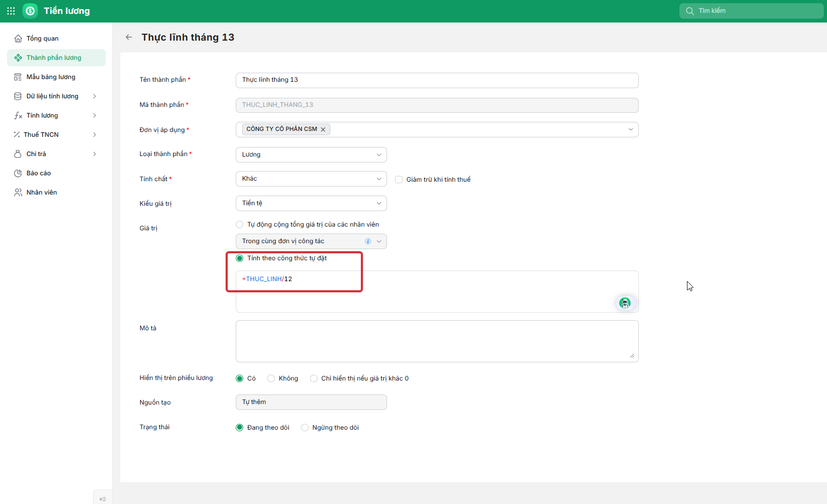
Task: Collapse the sidebar with bottom arrow icon
Action: [103, 499]
